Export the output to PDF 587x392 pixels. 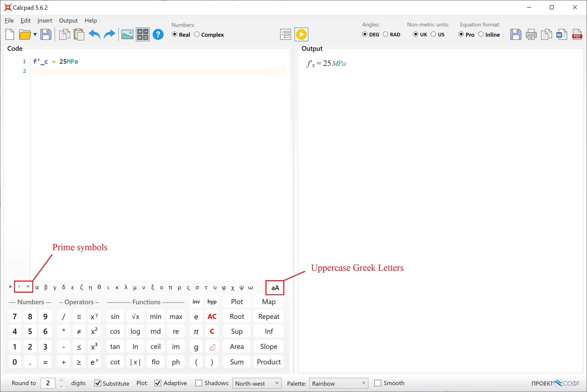click(x=577, y=34)
